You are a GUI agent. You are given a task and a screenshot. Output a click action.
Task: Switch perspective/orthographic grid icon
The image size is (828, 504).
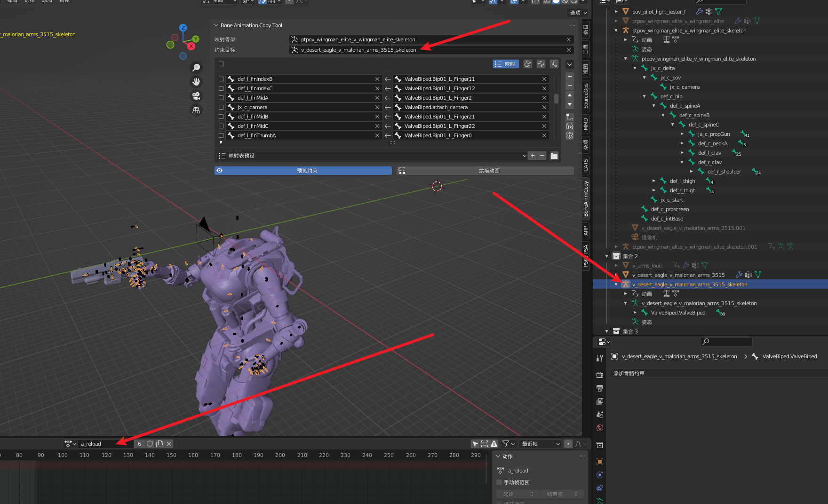(x=196, y=110)
